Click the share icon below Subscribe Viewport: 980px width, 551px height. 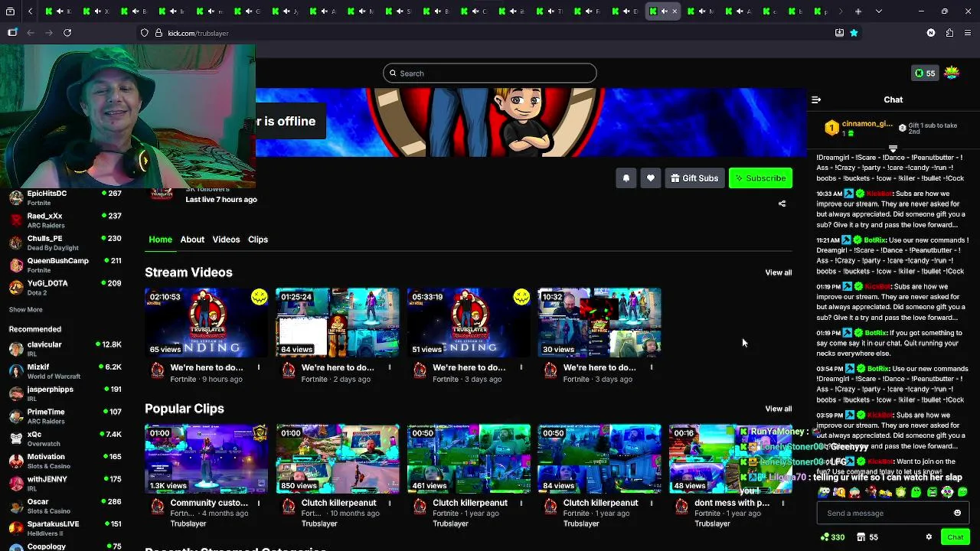tap(782, 204)
